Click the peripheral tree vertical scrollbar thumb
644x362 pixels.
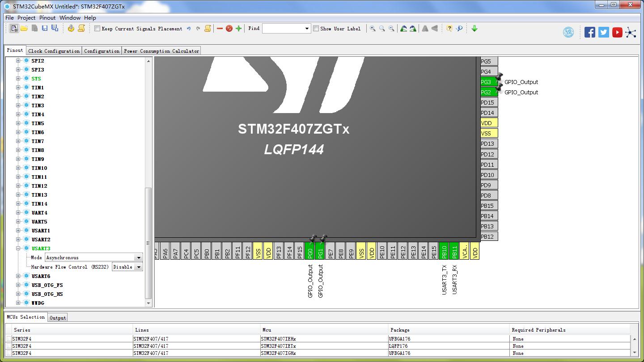[149, 244]
